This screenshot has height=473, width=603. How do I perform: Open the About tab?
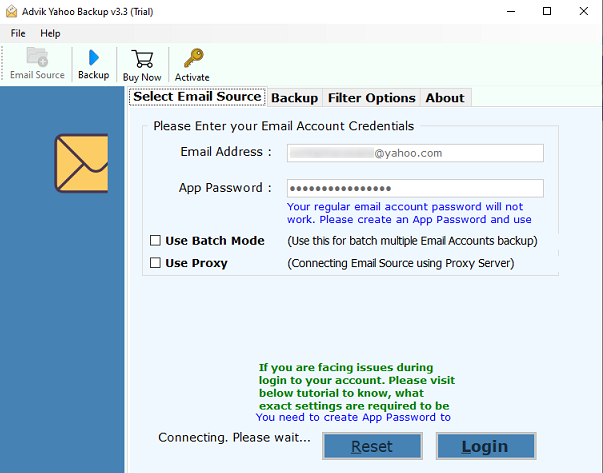click(445, 98)
